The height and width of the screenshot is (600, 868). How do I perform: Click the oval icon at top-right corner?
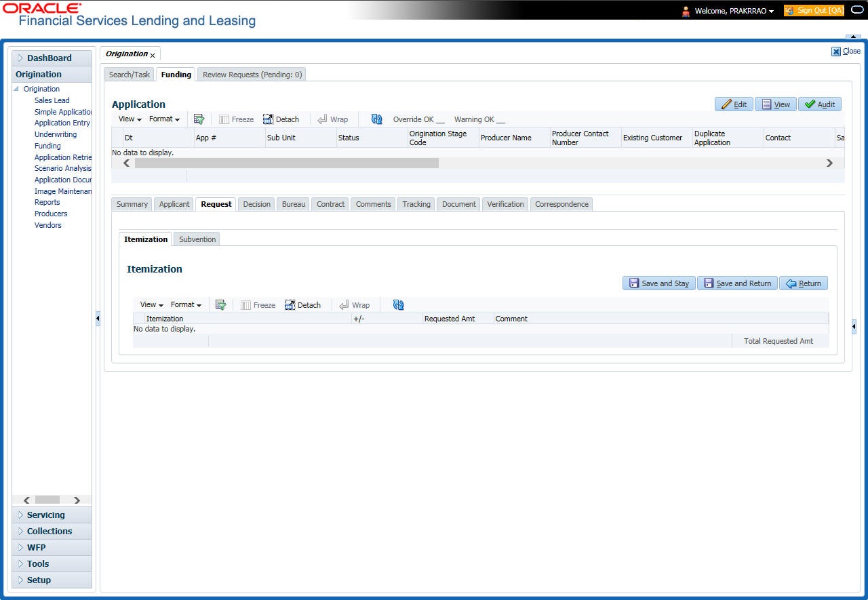(x=857, y=10)
